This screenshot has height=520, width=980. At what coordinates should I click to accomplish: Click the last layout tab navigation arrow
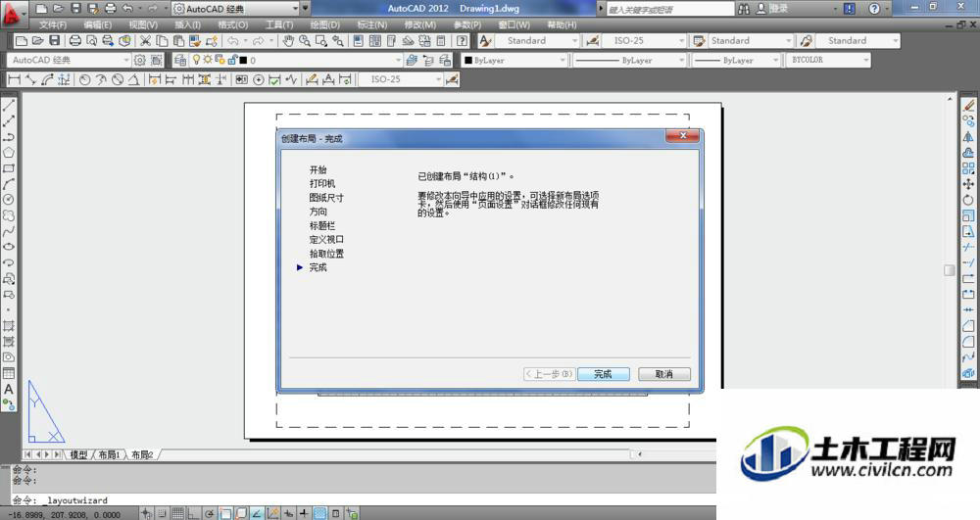click(x=59, y=454)
